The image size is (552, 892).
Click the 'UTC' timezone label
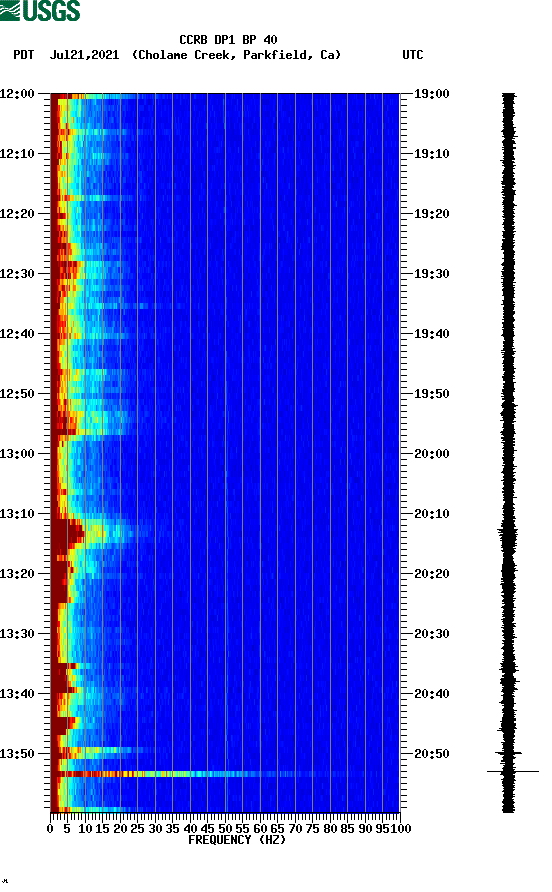[x=413, y=55]
